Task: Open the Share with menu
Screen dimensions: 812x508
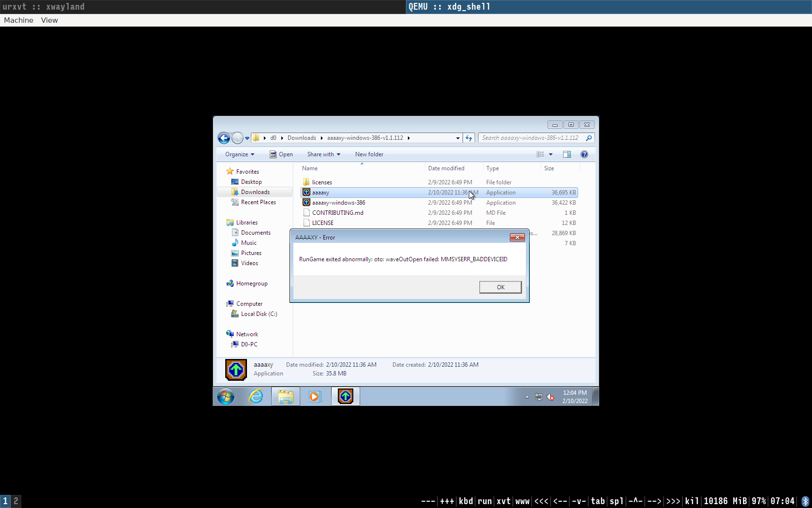Action: click(x=320, y=154)
